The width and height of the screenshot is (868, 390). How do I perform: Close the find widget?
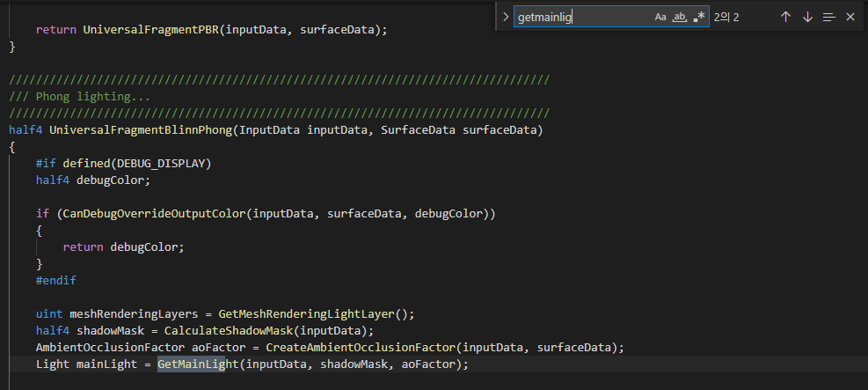click(x=850, y=17)
